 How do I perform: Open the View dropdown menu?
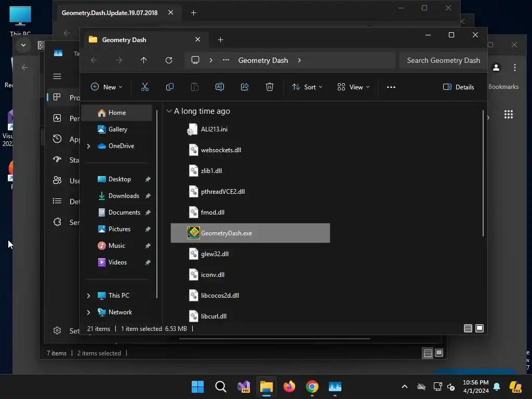(353, 87)
